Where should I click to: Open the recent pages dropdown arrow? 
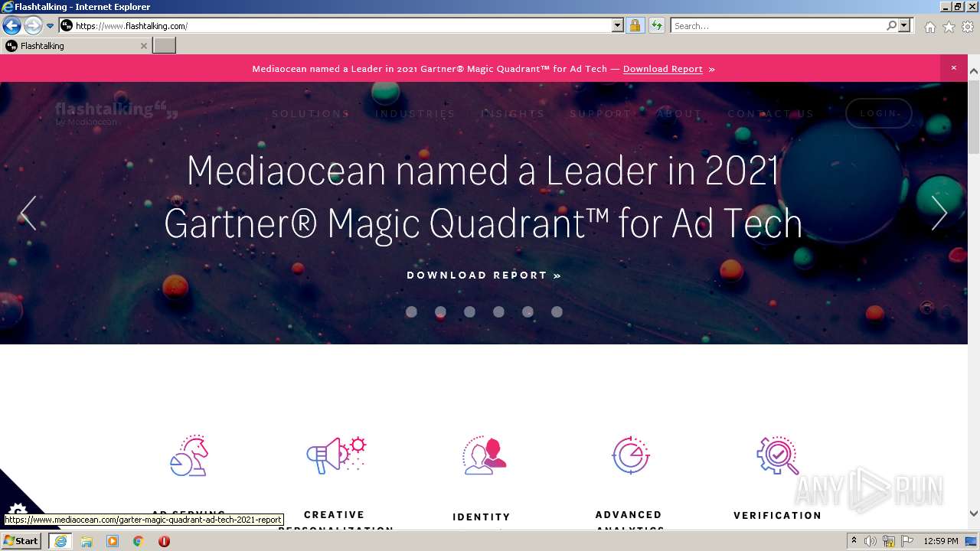tap(51, 26)
